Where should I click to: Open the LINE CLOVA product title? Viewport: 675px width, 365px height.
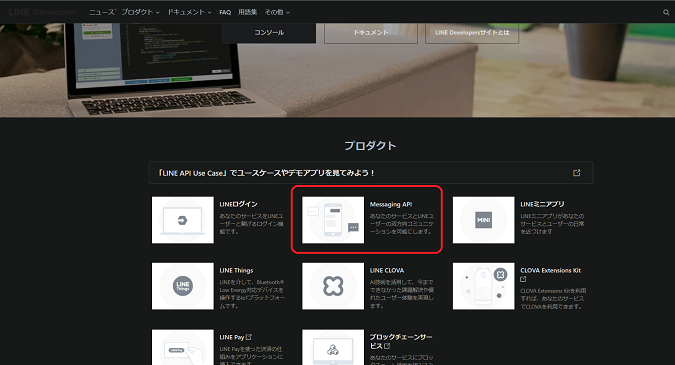[x=387, y=270]
